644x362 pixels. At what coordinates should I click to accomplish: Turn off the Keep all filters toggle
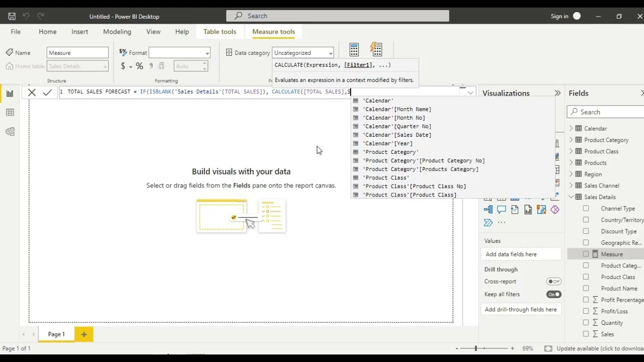(x=554, y=294)
